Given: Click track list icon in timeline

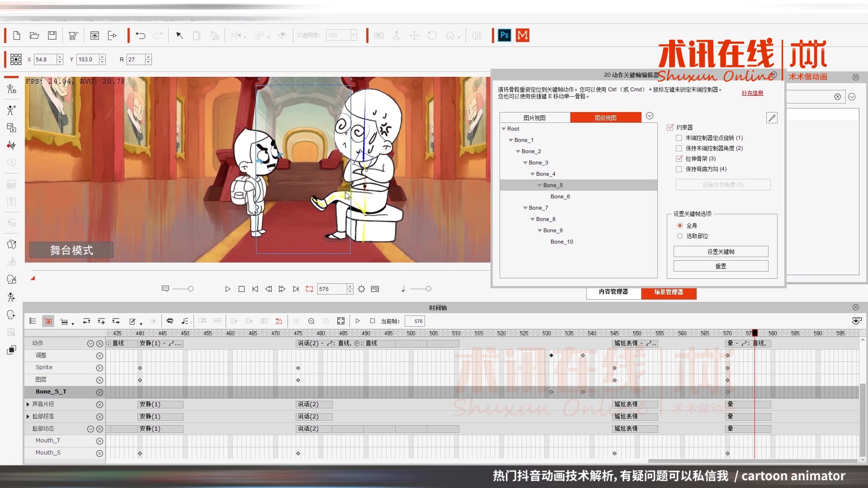Looking at the screenshot, I should point(33,321).
